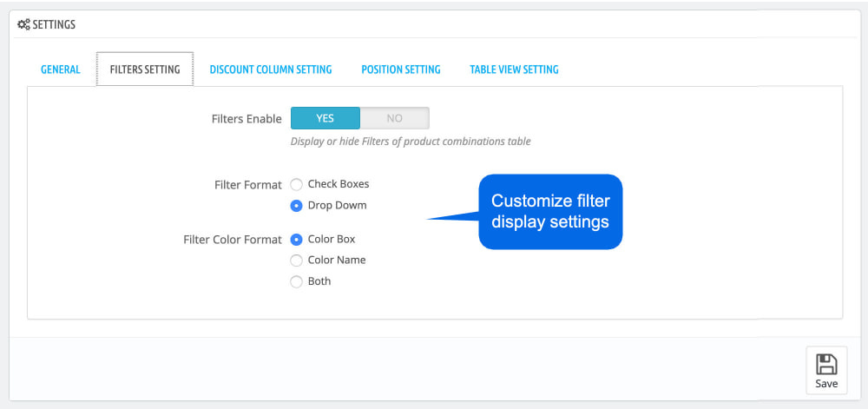Open the Table View Setting tab
Image resolution: width=868 pixels, height=409 pixels.
(514, 69)
